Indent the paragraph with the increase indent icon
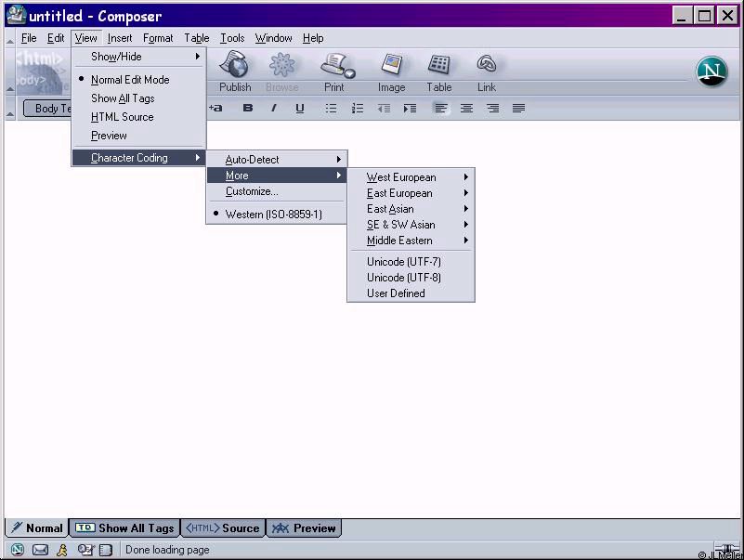Screen dimensions: 744x560 pos(410,109)
